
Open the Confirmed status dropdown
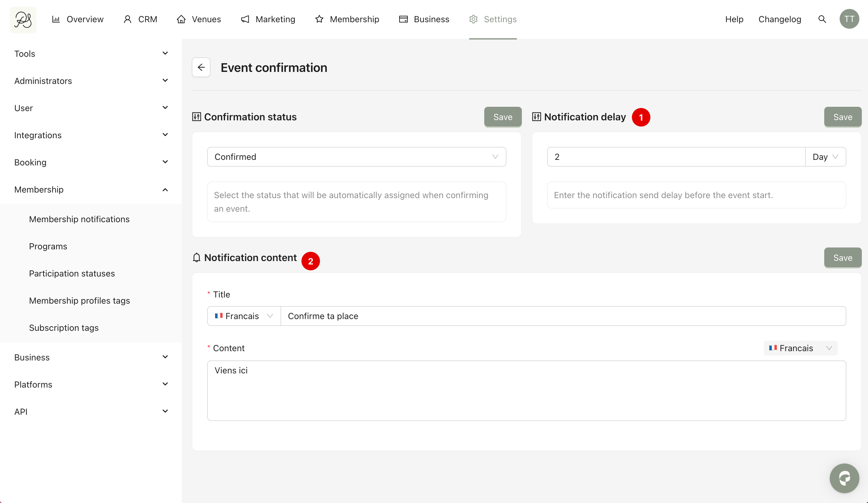[x=357, y=157]
